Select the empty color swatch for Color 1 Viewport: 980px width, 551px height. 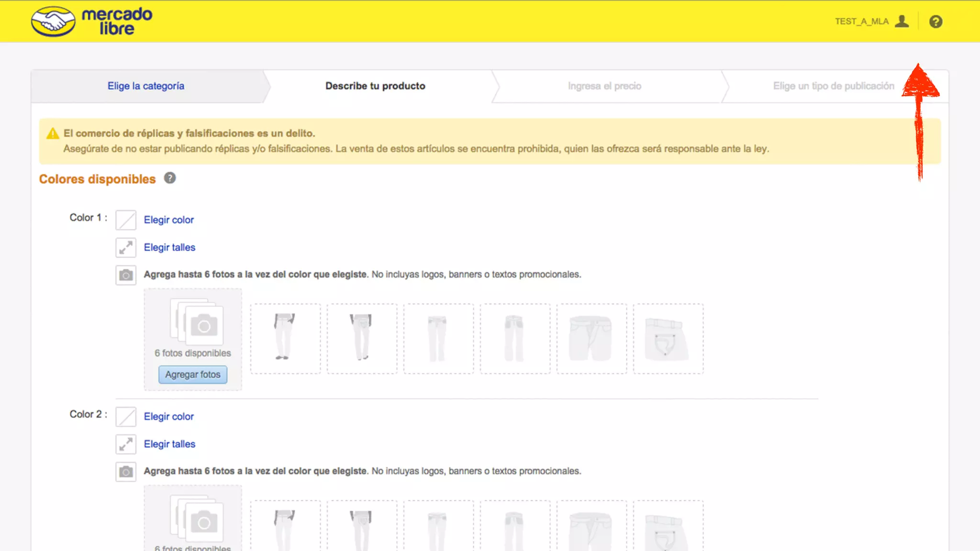tap(126, 220)
